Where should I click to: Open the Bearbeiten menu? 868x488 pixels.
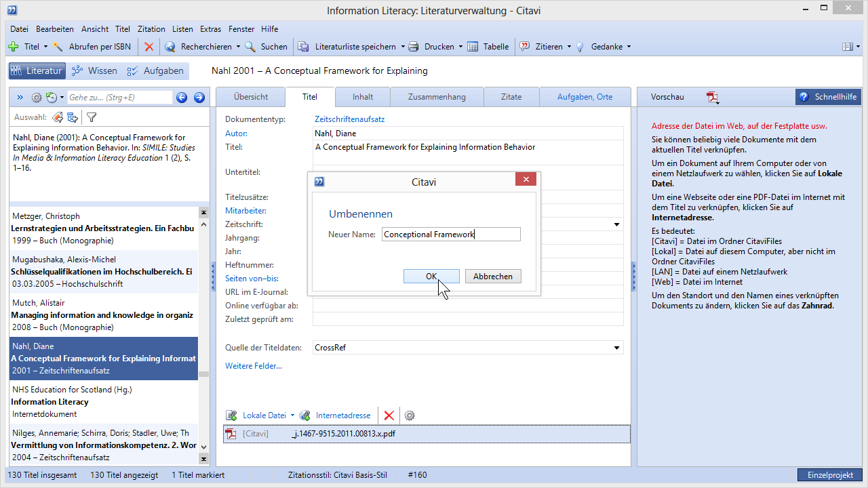tap(55, 29)
